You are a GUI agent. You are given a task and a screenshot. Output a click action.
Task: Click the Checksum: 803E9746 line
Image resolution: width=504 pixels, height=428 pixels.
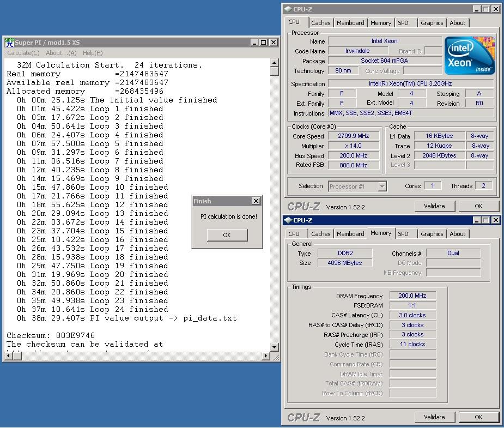pos(51,335)
